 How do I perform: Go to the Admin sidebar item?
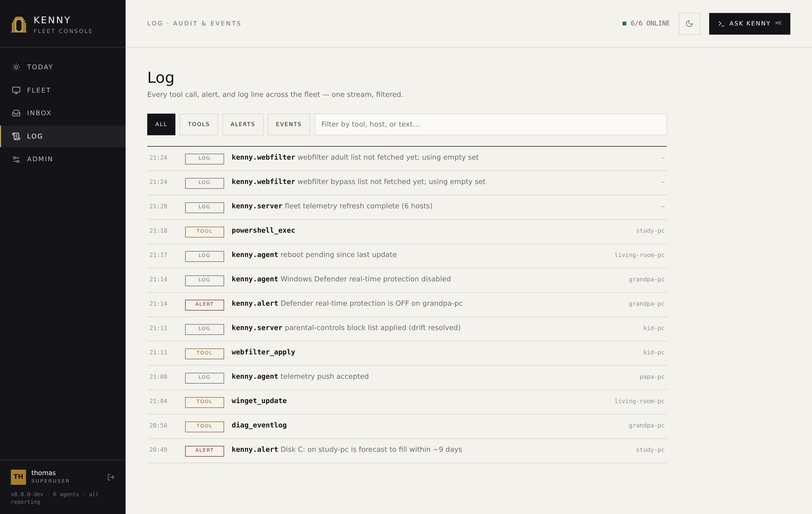[x=63, y=159]
